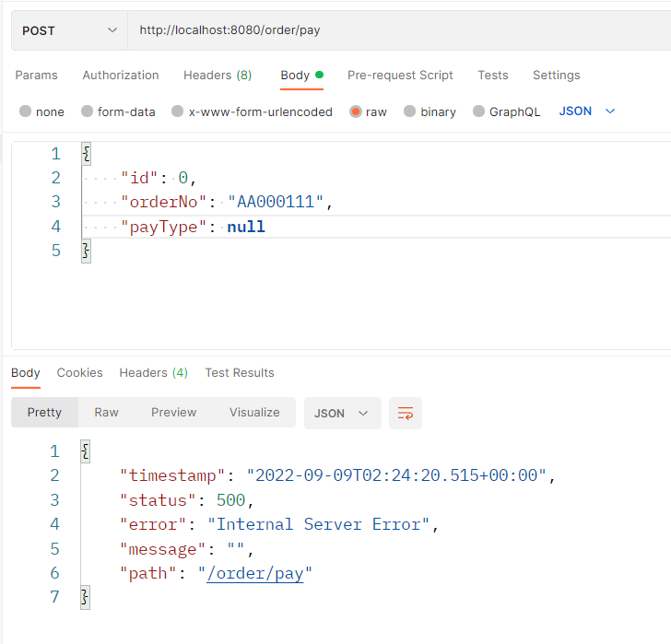671x644 pixels.
Task: Expand the request body JSON format dropdown
Action: (586, 111)
